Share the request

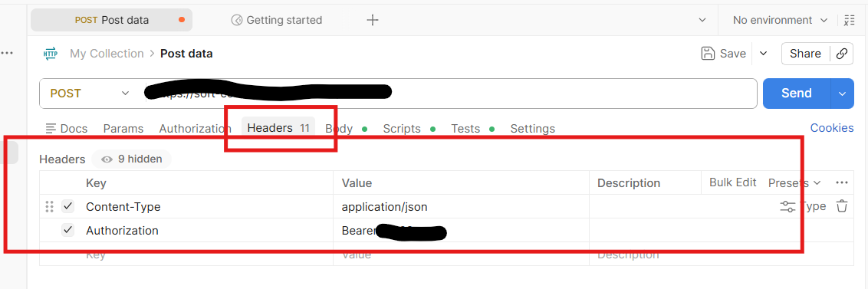(805, 53)
